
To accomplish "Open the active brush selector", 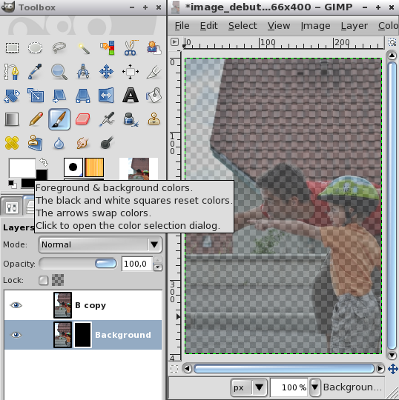I will tap(73, 167).
